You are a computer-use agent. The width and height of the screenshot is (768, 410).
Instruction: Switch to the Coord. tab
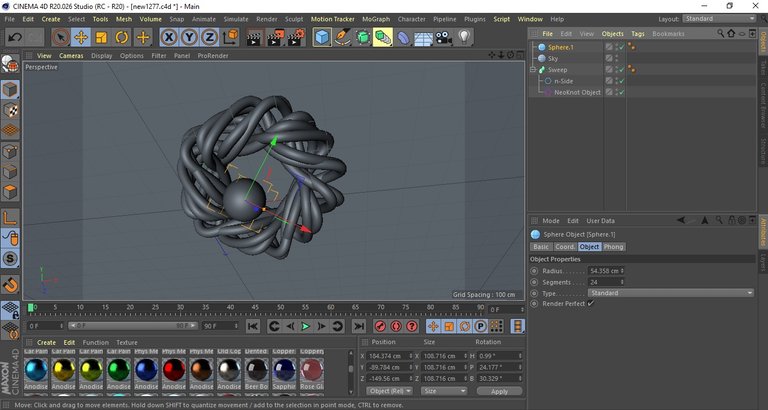coord(565,247)
